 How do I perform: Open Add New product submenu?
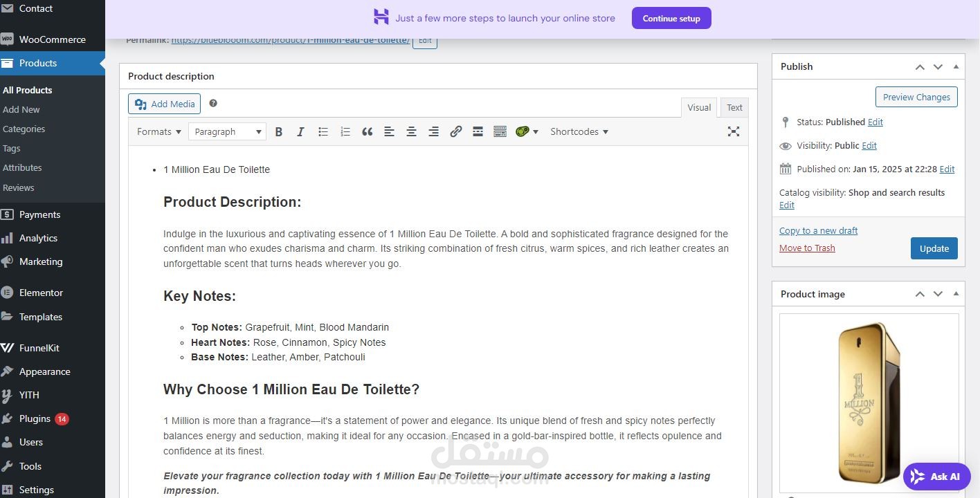tap(21, 109)
